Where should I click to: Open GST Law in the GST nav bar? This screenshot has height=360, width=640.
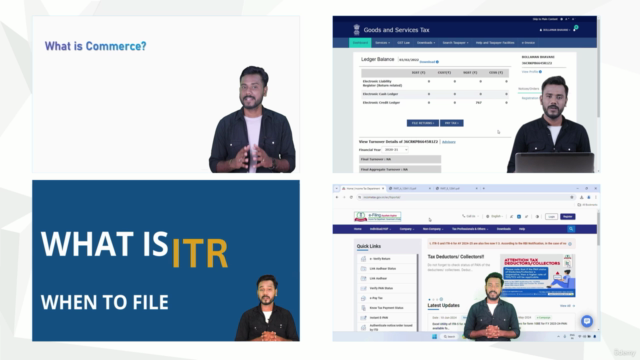pos(403,42)
